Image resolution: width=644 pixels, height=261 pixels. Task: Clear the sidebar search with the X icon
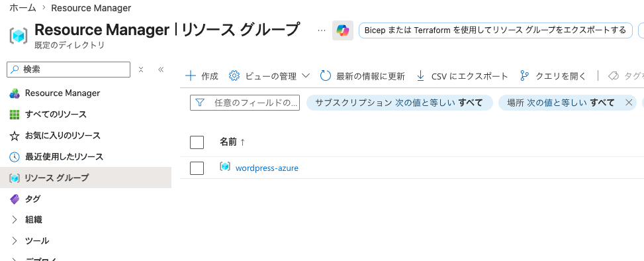pos(141,70)
